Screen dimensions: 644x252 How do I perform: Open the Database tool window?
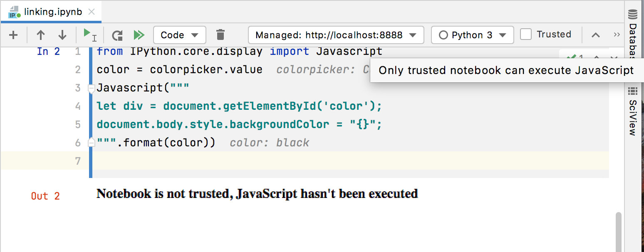coord(633,34)
